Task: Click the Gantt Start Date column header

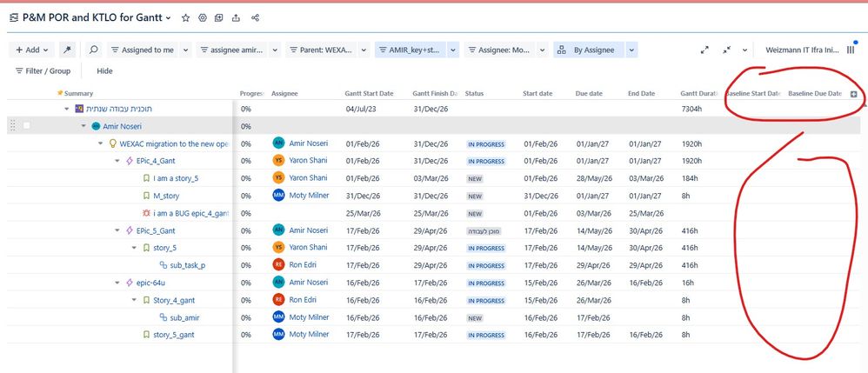Action: [369, 94]
